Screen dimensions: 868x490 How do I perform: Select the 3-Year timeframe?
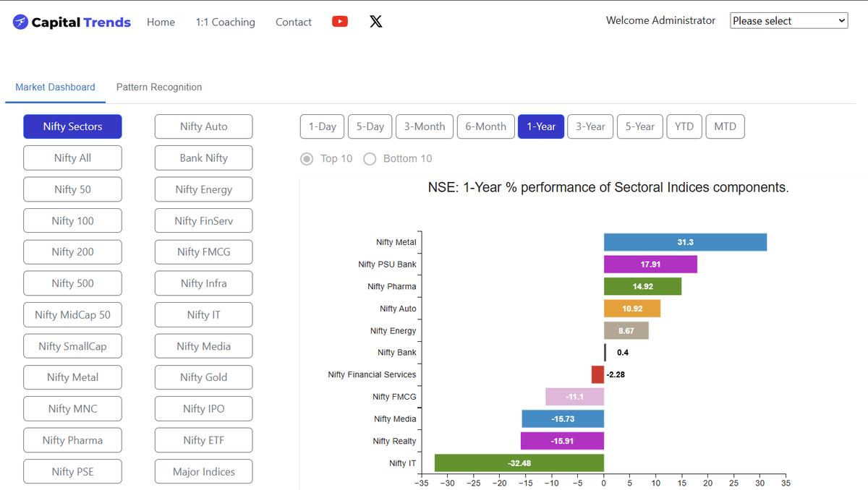[x=590, y=126]
